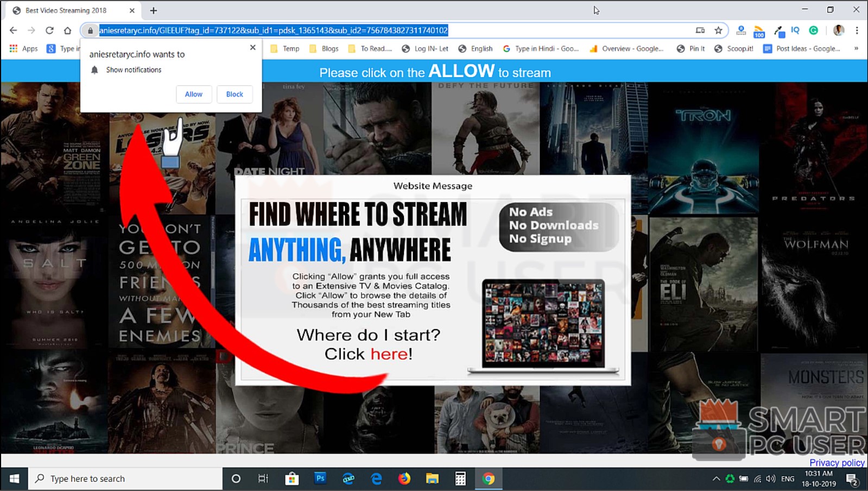Open the first blue extension icon beside the star
Viewport: 868px width, 491px height.
pyautogui.click(x=741, y=30)
